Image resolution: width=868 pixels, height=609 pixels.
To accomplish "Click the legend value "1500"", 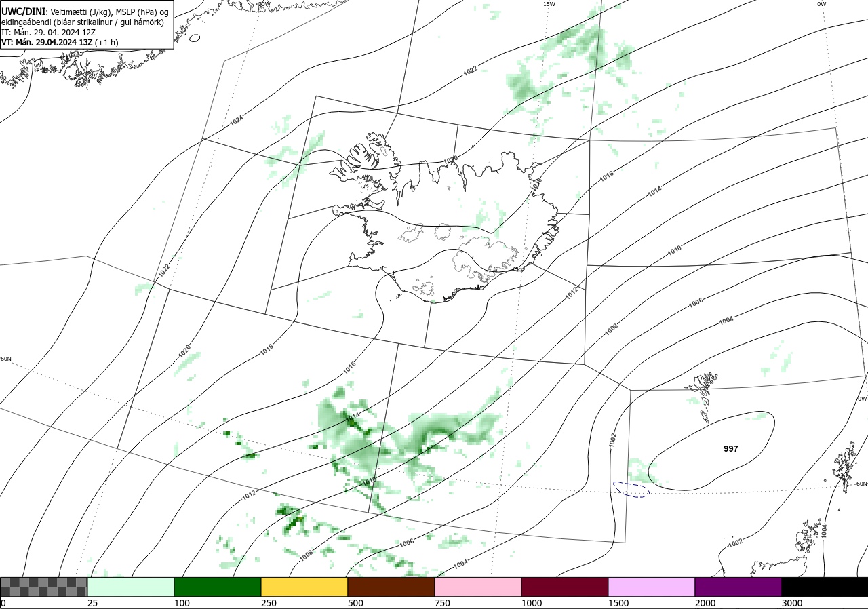I will [618, 603].
